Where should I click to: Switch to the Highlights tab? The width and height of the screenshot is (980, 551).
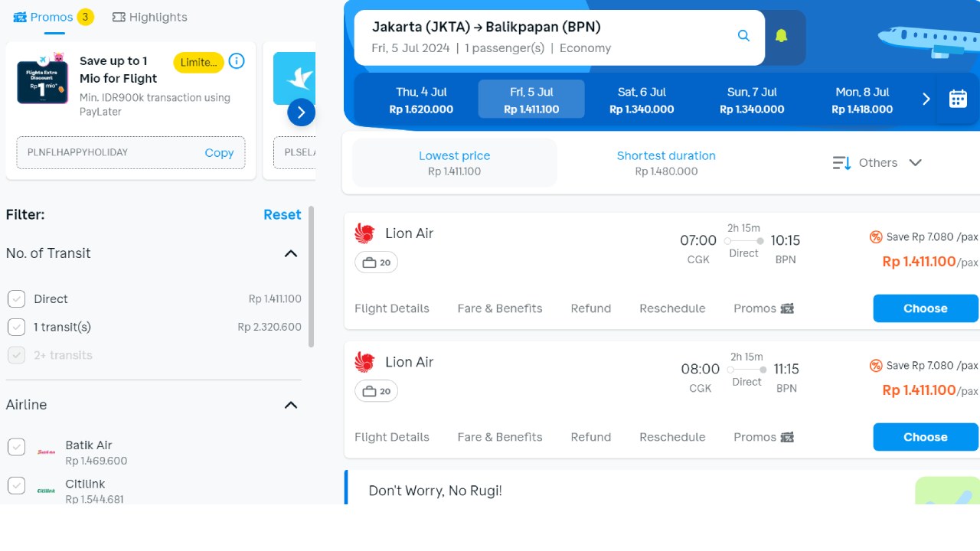149,17
